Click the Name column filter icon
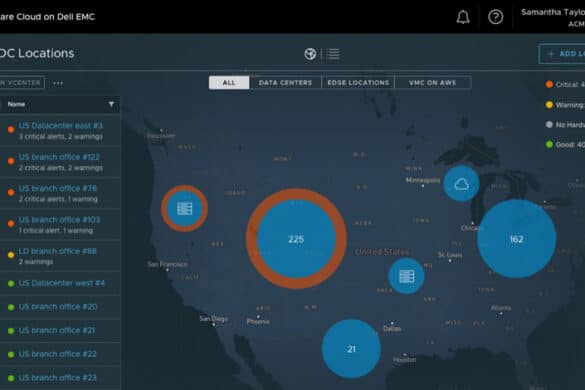Viewport: 585px width, 390px height. (x=111, y=104)
